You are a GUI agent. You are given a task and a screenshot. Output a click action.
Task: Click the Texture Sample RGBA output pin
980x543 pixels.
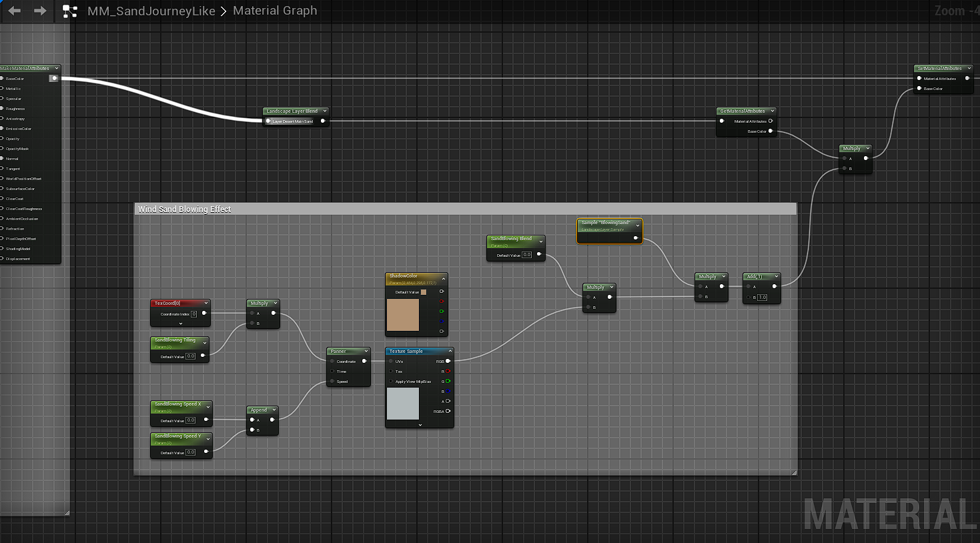448,412
